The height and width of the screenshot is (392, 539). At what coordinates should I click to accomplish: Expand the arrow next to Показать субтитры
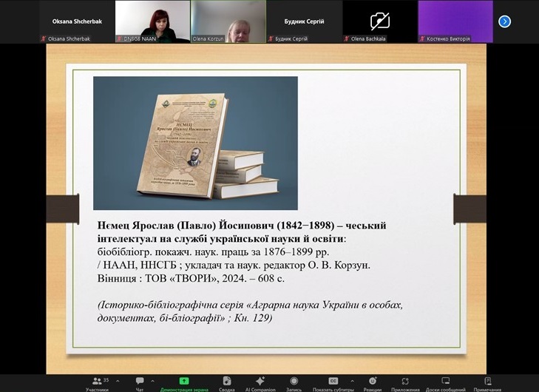pyautogui.click(x=353, y=381)
